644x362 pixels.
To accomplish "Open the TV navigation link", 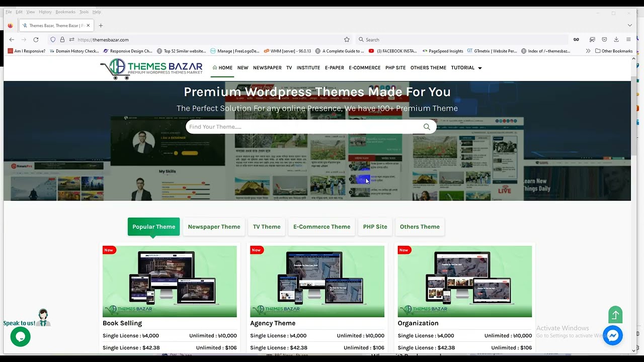I will pos(289,68).
